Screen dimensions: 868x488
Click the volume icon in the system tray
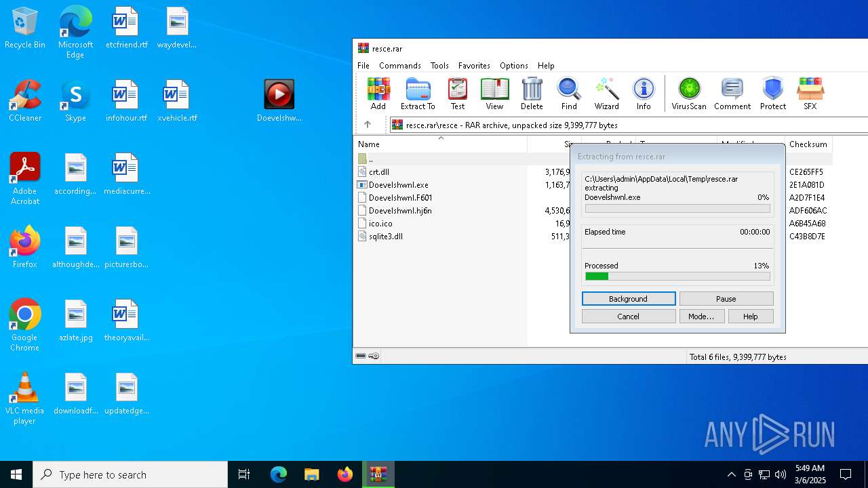point(781,474)
